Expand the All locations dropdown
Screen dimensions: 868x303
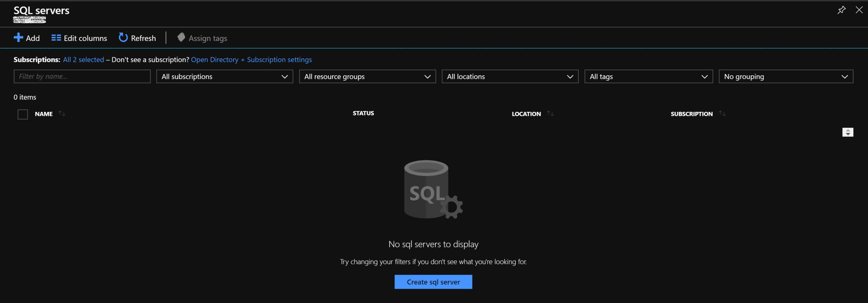coord(510,76)
